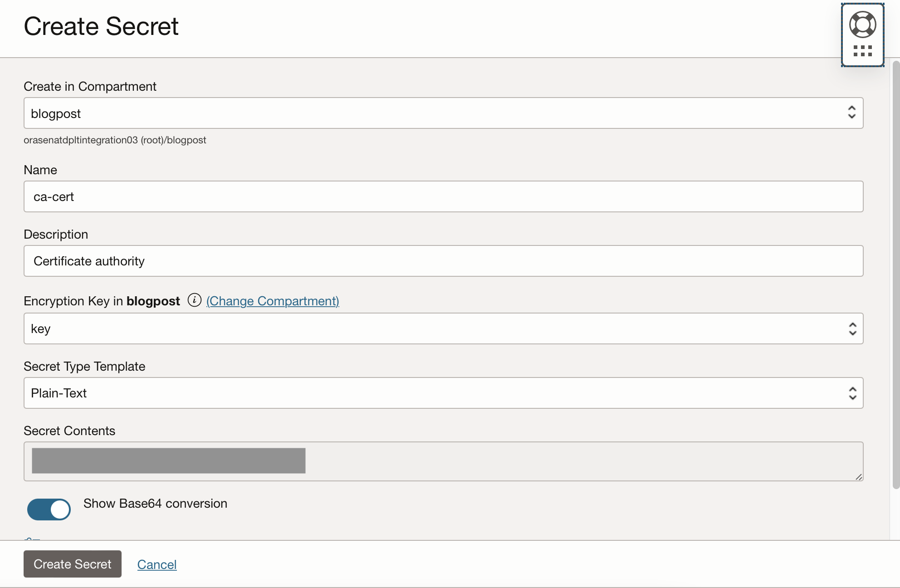The width and height of the screenshot is (900, 588).
Task: Click the info icon beside Encryption Key
Action: coord(194,300)
